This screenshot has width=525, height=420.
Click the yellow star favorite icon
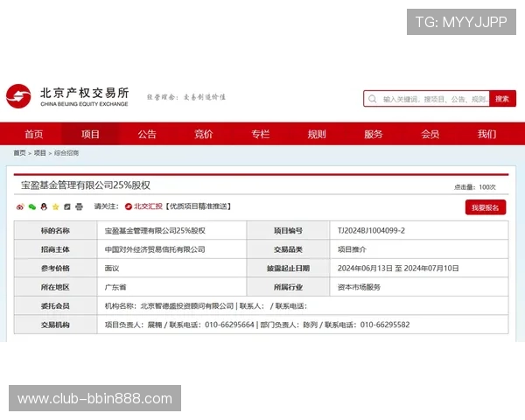click(56, 206)
